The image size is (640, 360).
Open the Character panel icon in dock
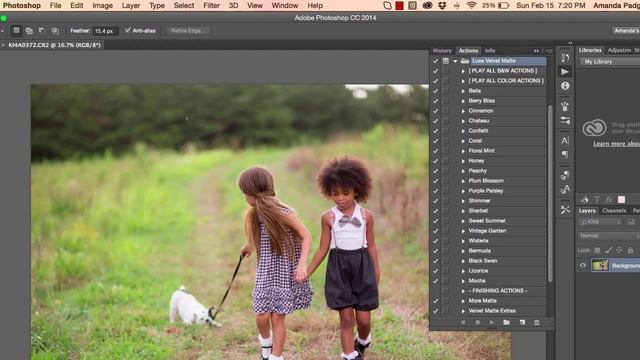pos(565,141)
